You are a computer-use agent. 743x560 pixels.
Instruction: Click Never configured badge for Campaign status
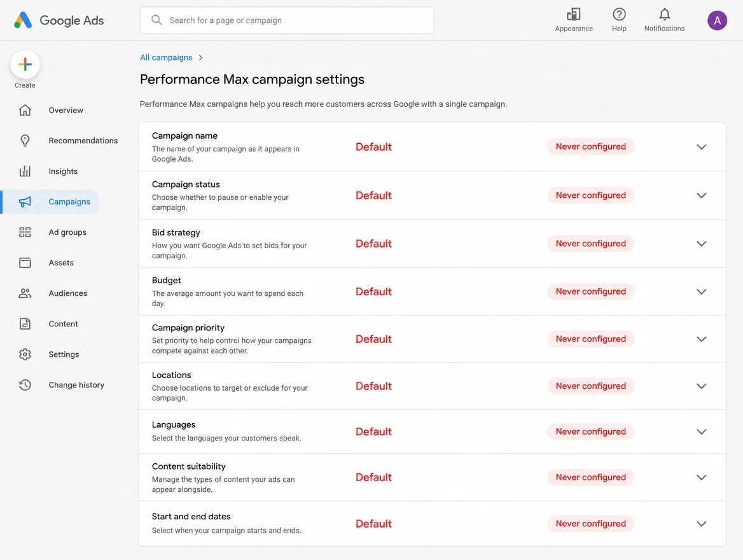tap(590, 195)
